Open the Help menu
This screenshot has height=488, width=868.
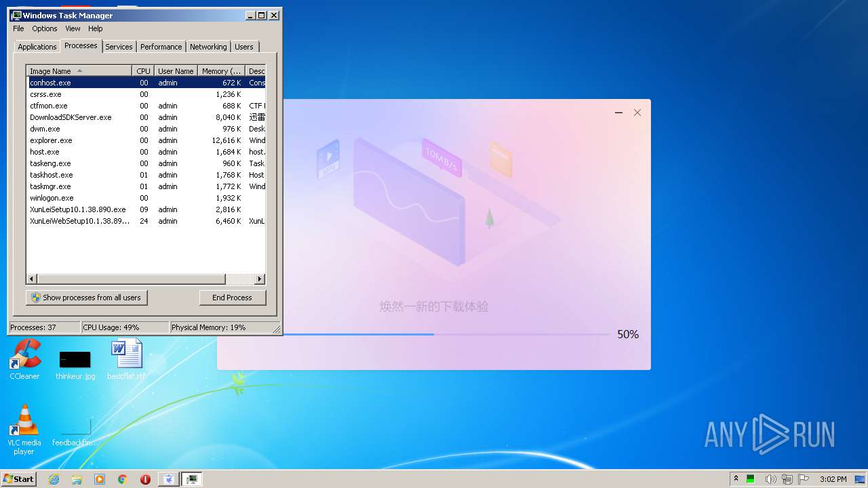(x=96, y=28)
